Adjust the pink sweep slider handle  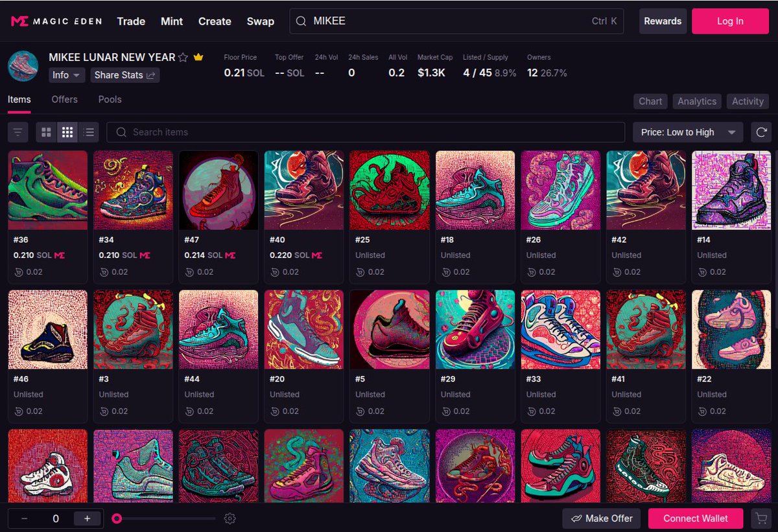(117, 518)
